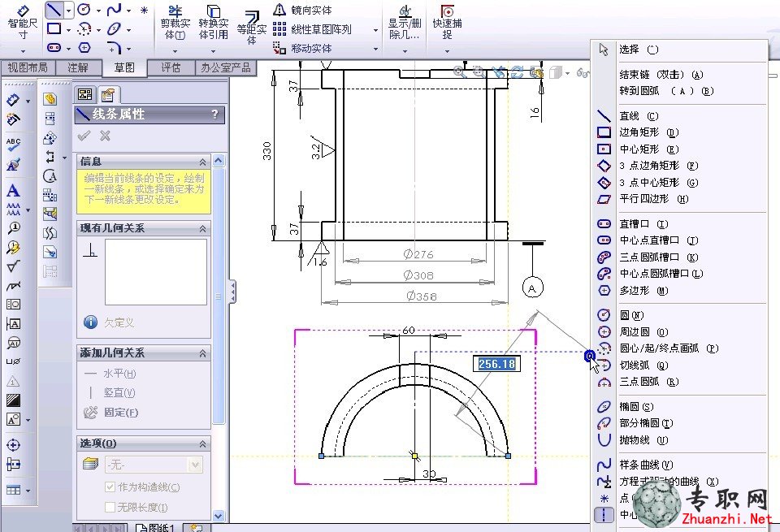Collapse the 添加几何关系 section

(x=202, y=353)
